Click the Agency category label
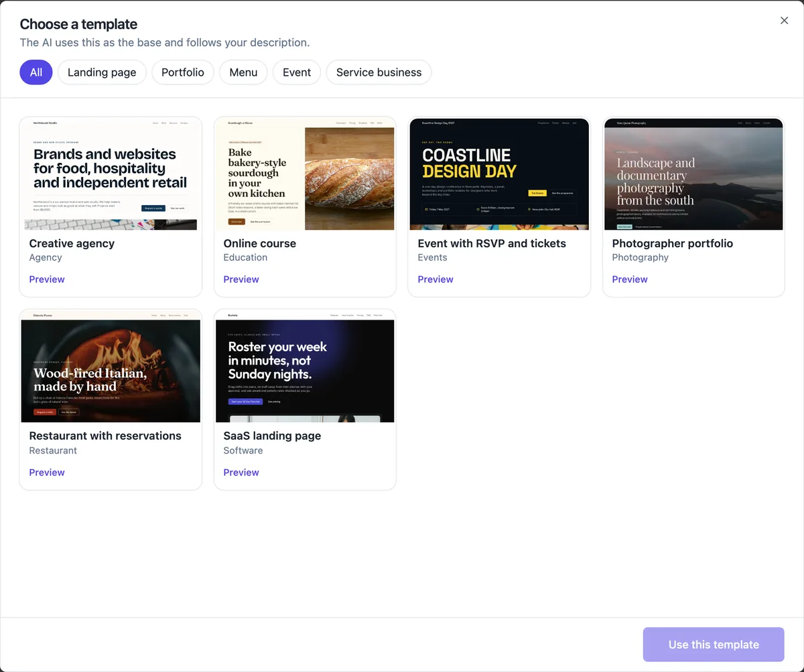This screenshot has width=804, height=672. tap(46, 257)
